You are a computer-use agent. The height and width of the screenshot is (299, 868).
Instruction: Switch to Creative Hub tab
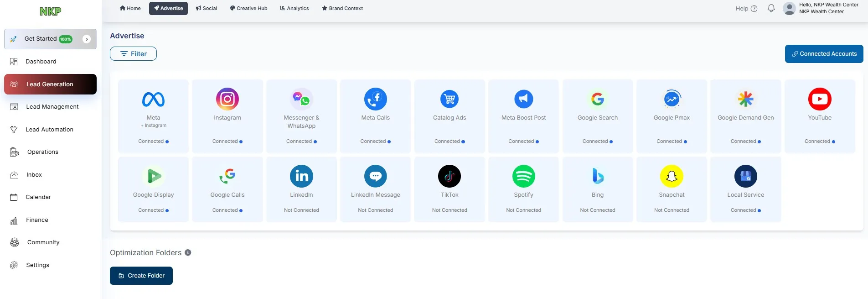pos(248,8)
